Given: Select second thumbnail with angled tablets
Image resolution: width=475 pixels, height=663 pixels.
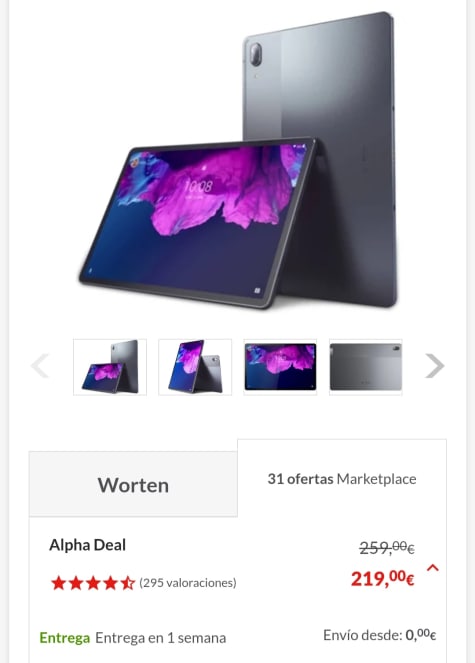Looking at the screenshot, I should coord(195,367).
